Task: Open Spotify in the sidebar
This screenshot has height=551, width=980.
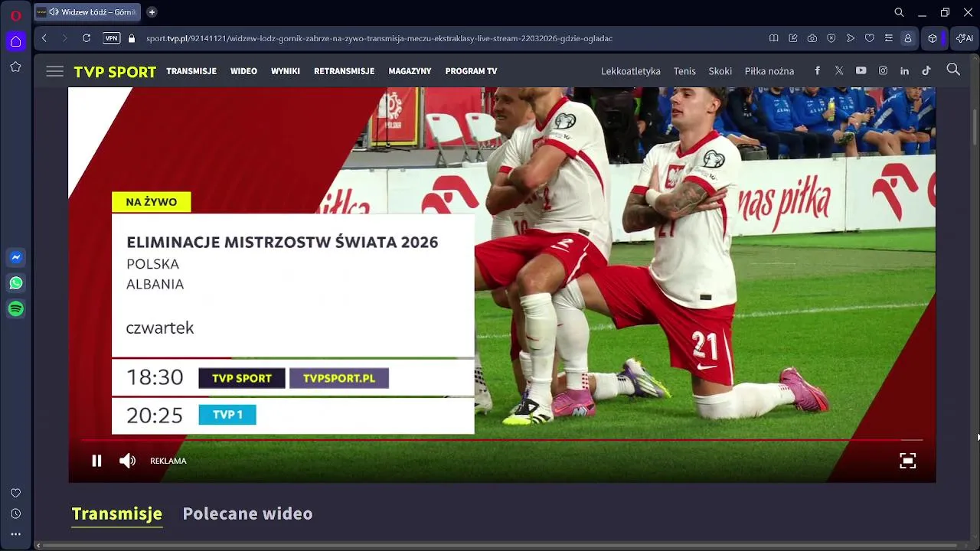Action: click(x=15, y=308)
